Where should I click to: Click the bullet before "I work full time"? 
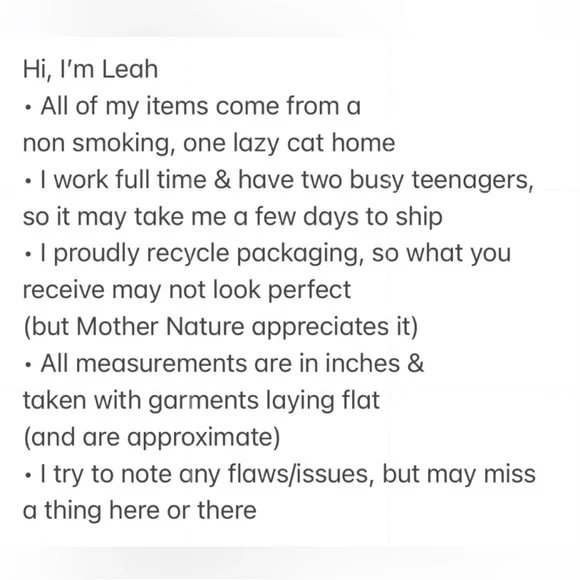click(28, 182)
